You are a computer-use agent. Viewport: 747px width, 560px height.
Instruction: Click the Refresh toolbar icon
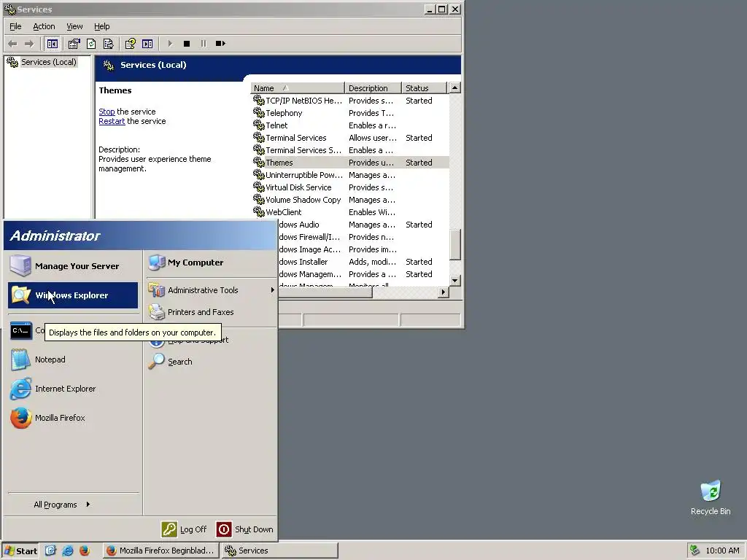pyautogui.click(x=91, y=44)
